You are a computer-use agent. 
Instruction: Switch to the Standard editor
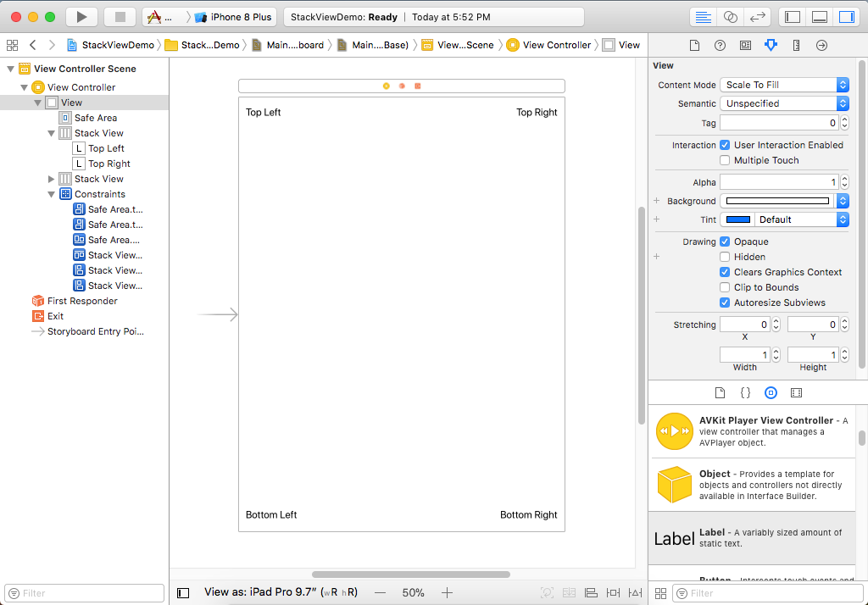coord(703,17)
